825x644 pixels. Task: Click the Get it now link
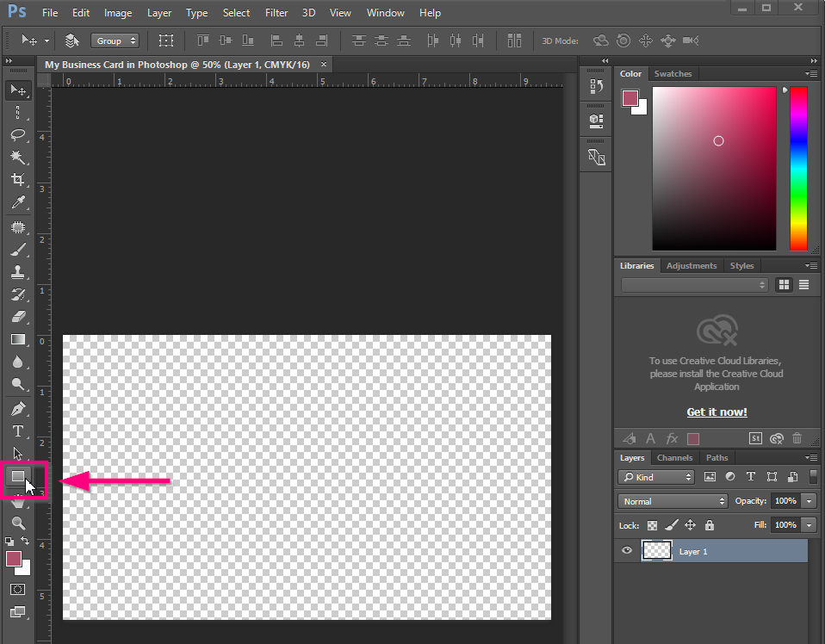click(716, 412)
